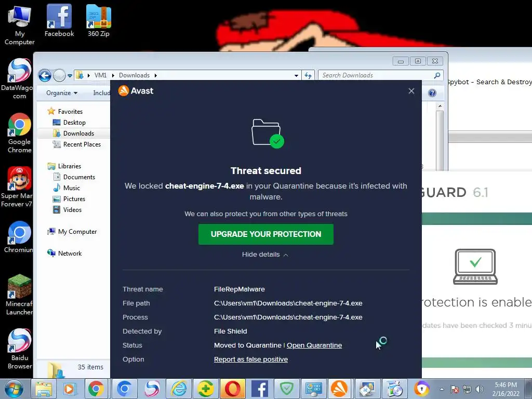Click Google Chrome taskbar icon
Viewport: 532px width, 399px height.
96,389
